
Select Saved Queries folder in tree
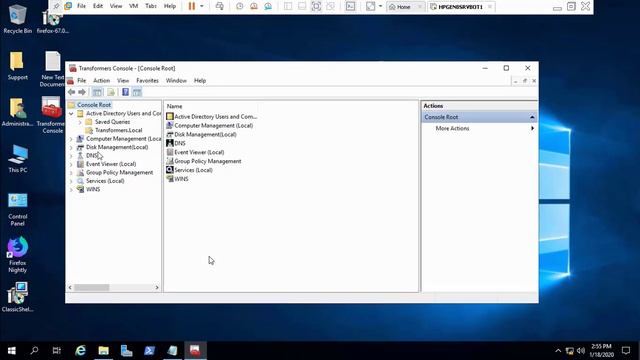[x=112, y=122]
